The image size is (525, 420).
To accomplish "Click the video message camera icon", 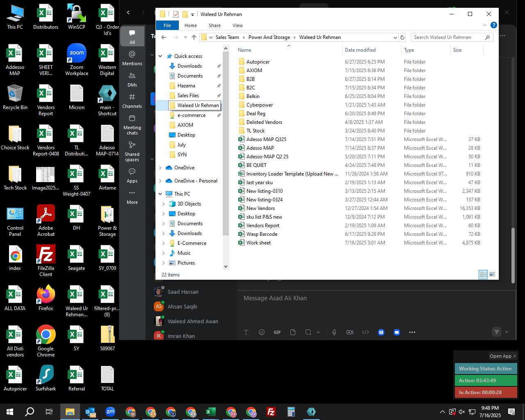I will (350, 332).
